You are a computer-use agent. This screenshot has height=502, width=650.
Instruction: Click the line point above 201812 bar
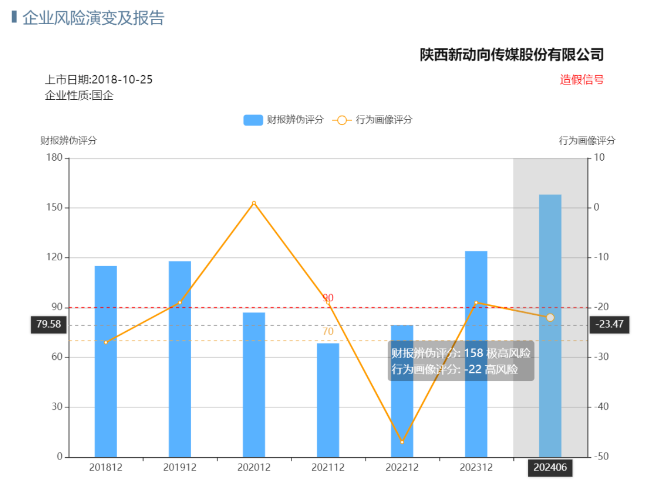(106, 342)
